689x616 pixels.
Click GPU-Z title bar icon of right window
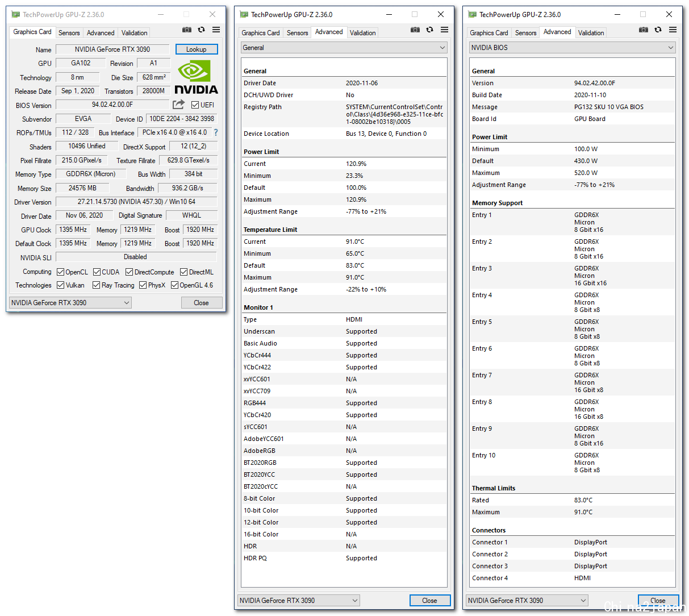click(x=473, y=15)
